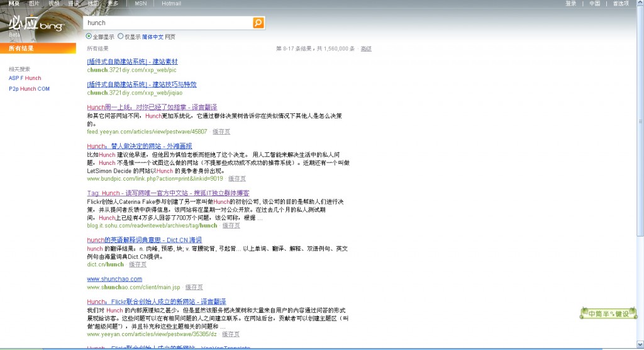Click the orange search magnifier button
The height and width of the screenshot is (350, 644).
[258, 23]
